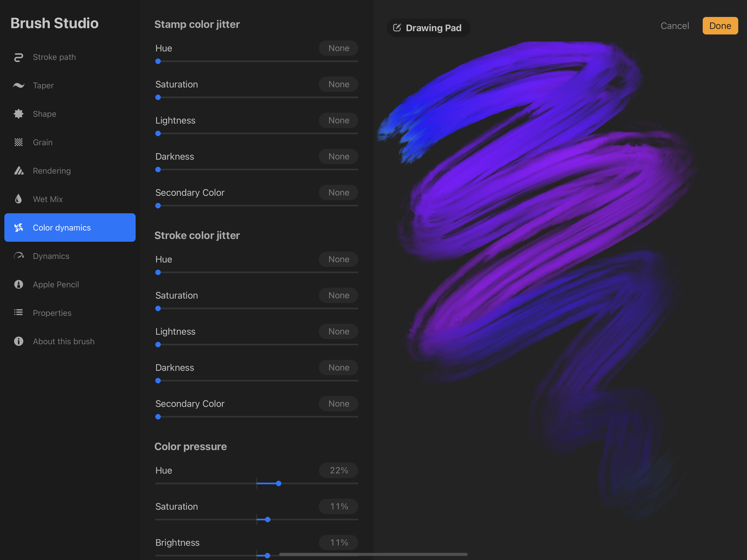Click the Apple Pencil icon
Image resolution: width=747 pixels, height=560 pixels.
[x=19, y=284]
